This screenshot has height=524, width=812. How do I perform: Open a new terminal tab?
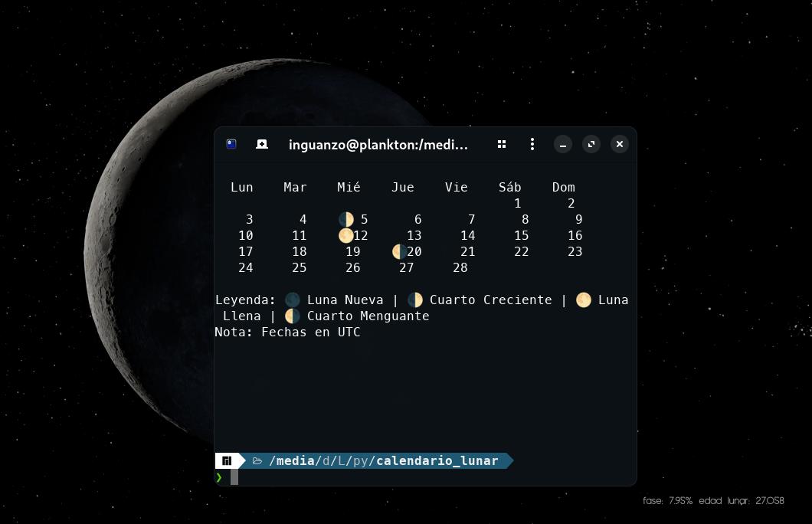[261, 144]
